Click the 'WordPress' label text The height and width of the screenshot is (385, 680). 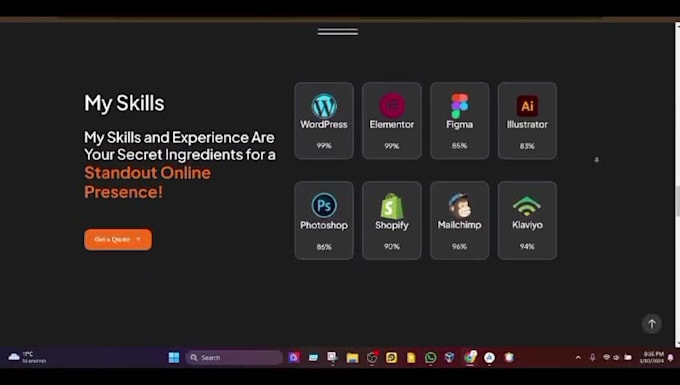[x=324, y=124]
